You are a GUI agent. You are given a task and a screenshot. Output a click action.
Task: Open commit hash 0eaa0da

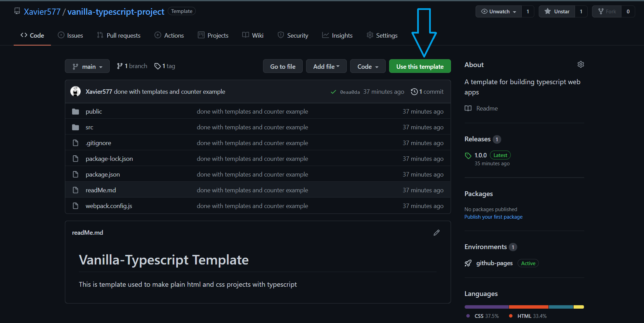point(350,92)
